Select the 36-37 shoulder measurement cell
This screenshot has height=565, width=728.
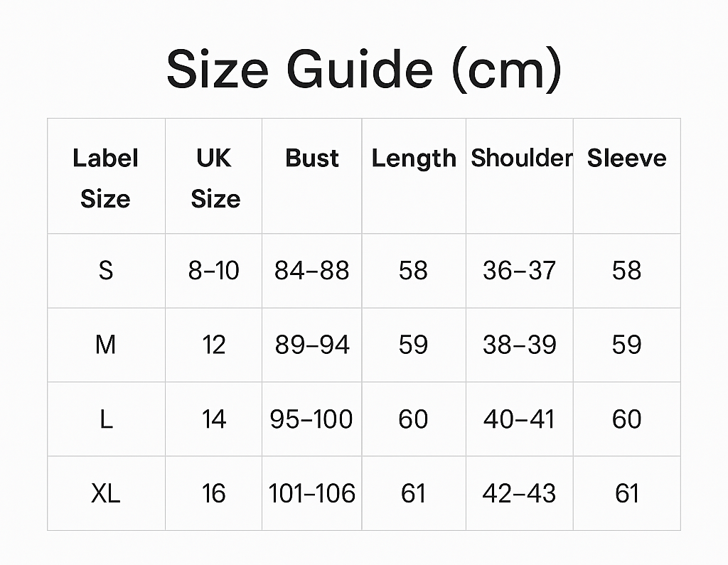pos(519,271)
